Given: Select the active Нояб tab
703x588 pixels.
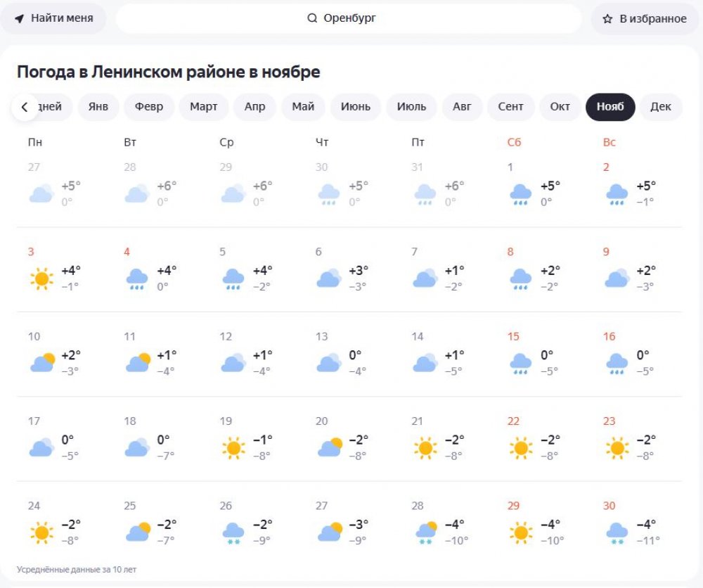Looking at the screenshot, I should [x=610, y=107].
